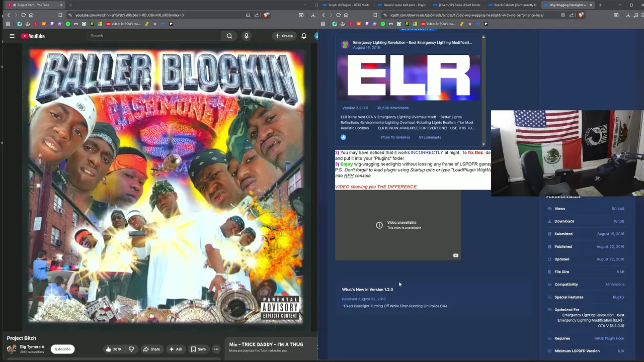Click the YouTube address bar URL

(x=129, y=15)
